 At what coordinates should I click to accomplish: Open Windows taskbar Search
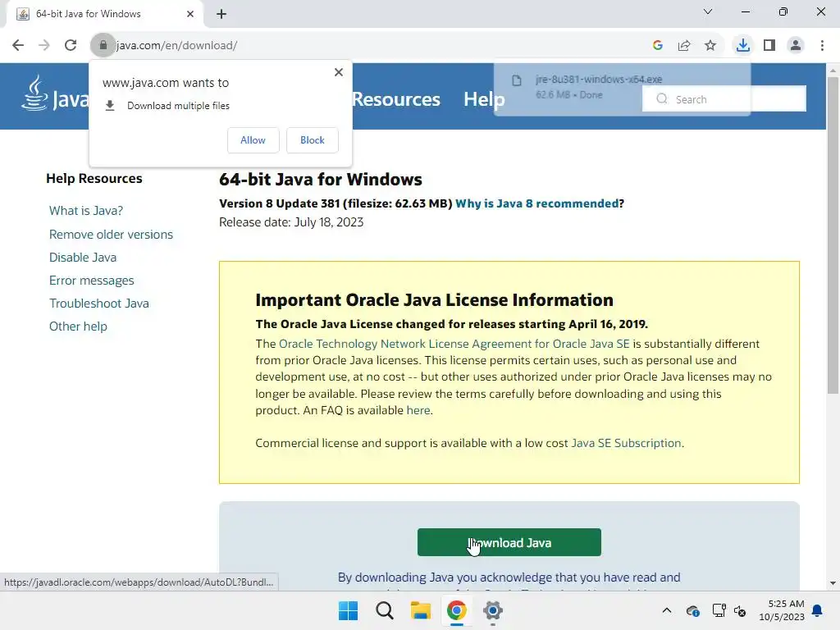(385, 610)
